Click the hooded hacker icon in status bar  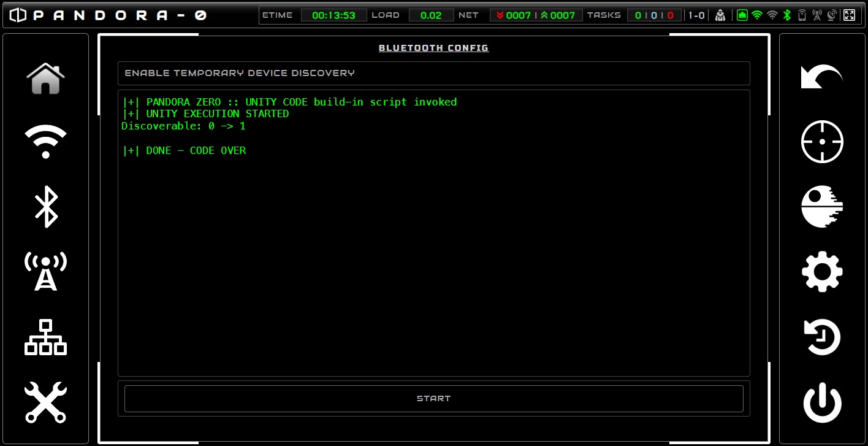coord(720,15)
